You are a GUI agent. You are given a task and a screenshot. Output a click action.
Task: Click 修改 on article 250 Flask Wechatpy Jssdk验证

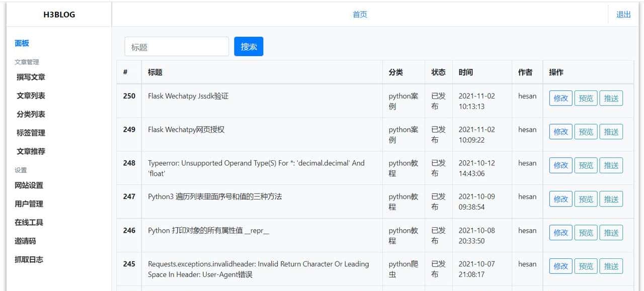[560, 99]
